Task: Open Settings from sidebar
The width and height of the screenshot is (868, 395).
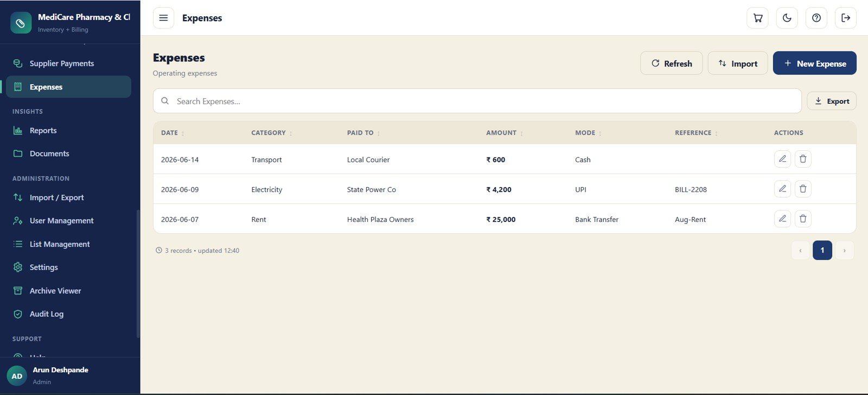Action: tap(68, 267)
